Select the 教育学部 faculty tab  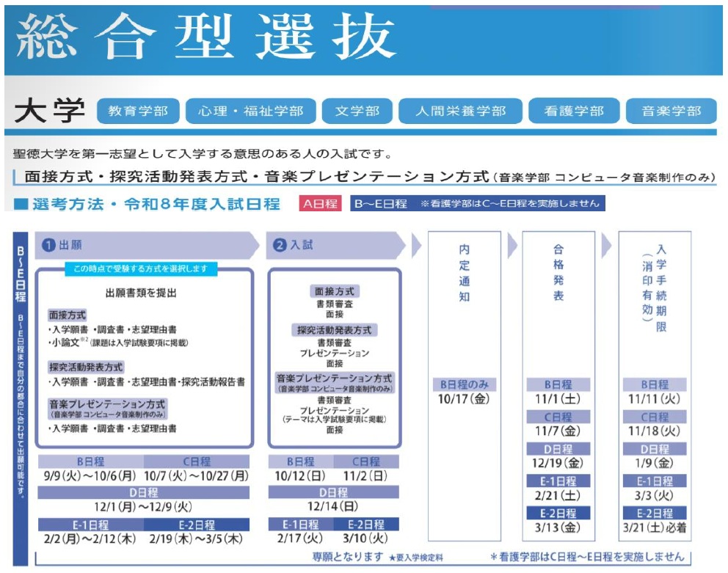coord(137,112)
